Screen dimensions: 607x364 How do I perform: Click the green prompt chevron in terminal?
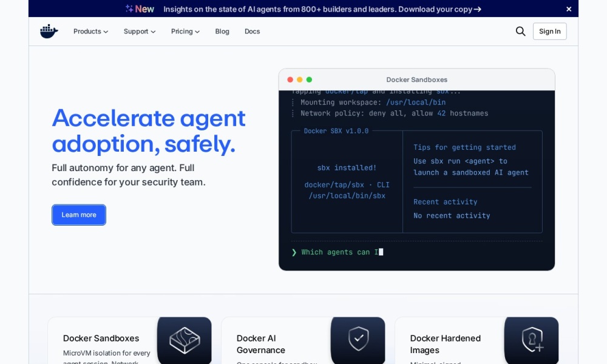(x=294, y=252)
